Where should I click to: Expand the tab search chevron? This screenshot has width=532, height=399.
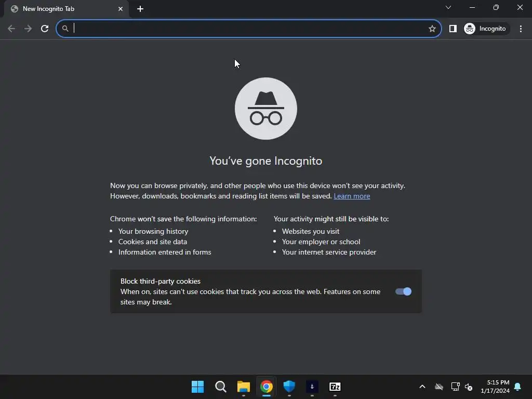coord(448,7)
